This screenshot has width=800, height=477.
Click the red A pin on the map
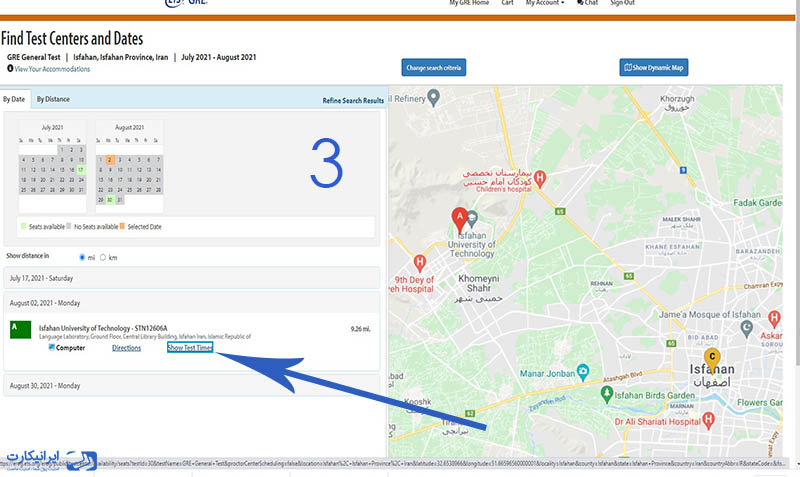tap(460, 220)
